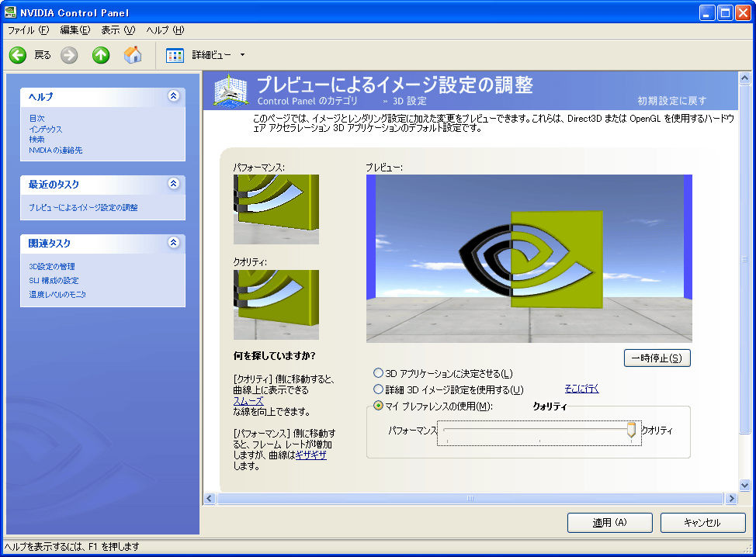
Task: Open 3D設定の管理 related task
Action: [x=51, y=266]
